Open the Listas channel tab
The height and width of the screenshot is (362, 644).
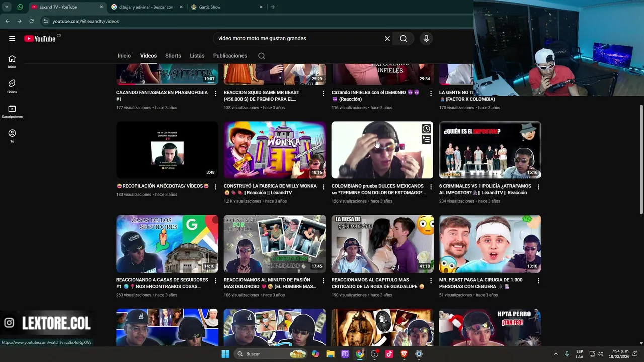pos(197,56)
